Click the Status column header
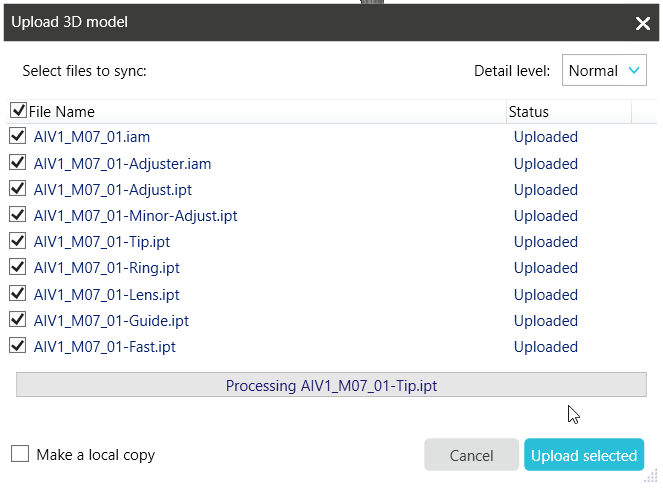 click(569, 112)
